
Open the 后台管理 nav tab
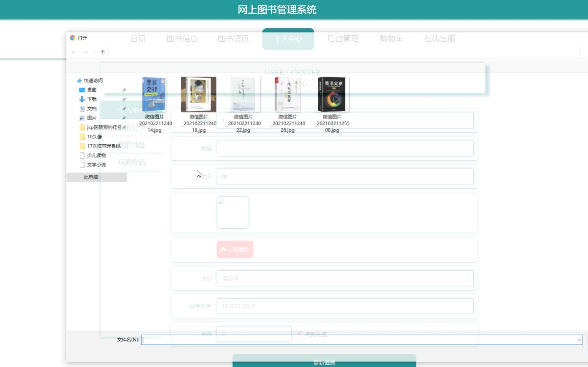click(343, 39)
